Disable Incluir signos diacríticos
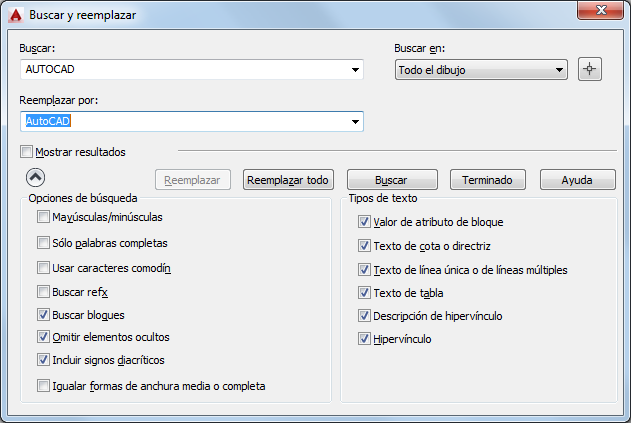 click(x=43, y=359)
